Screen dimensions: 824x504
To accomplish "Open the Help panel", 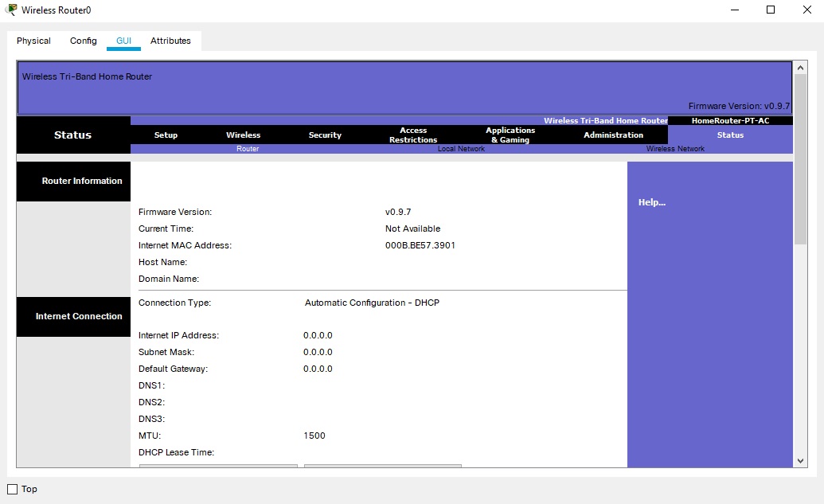I will click(x=651, y=201).
